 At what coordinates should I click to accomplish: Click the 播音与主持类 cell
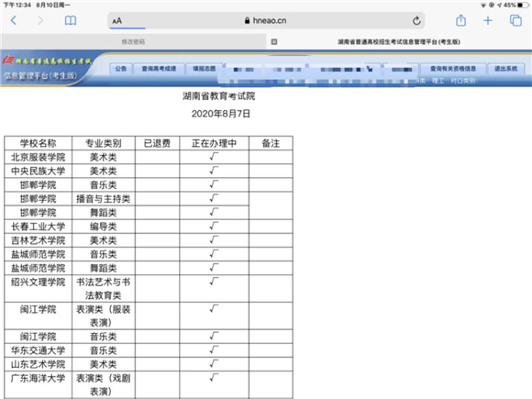[x=104, y=199]
